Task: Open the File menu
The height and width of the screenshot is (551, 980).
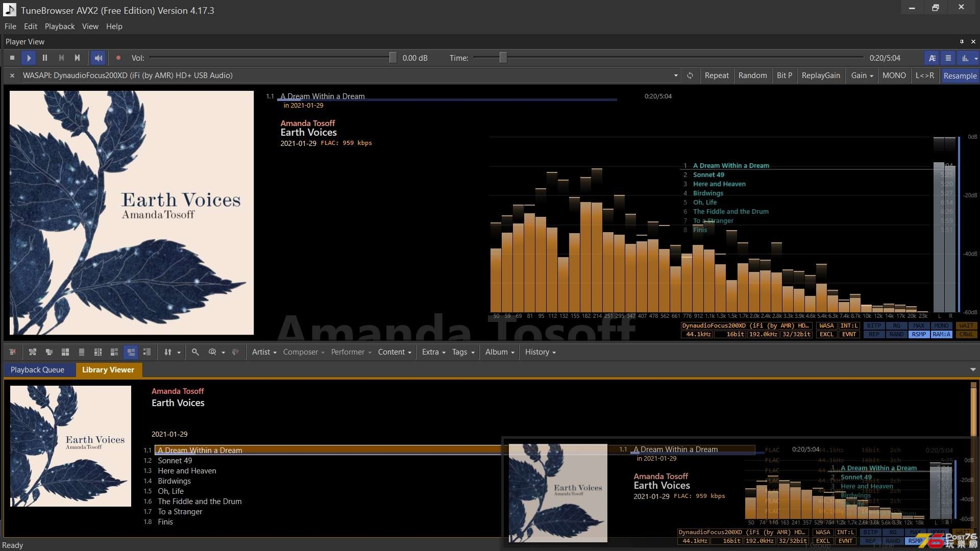Action: [10, 27]
